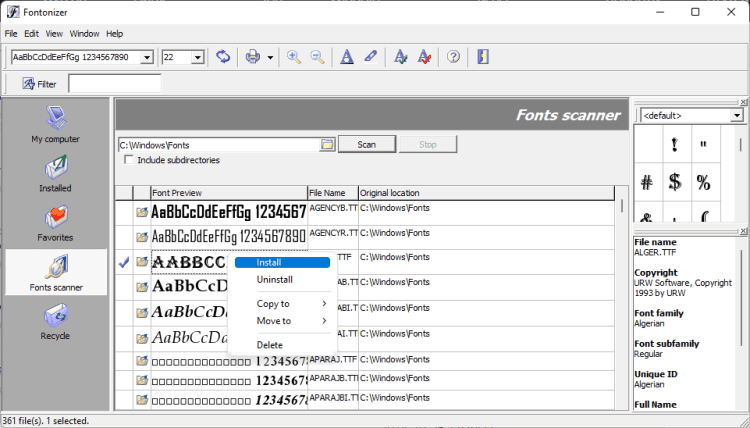
Task: Click the C:\Windows\Fonts path field
Action: tap(219, 145)
